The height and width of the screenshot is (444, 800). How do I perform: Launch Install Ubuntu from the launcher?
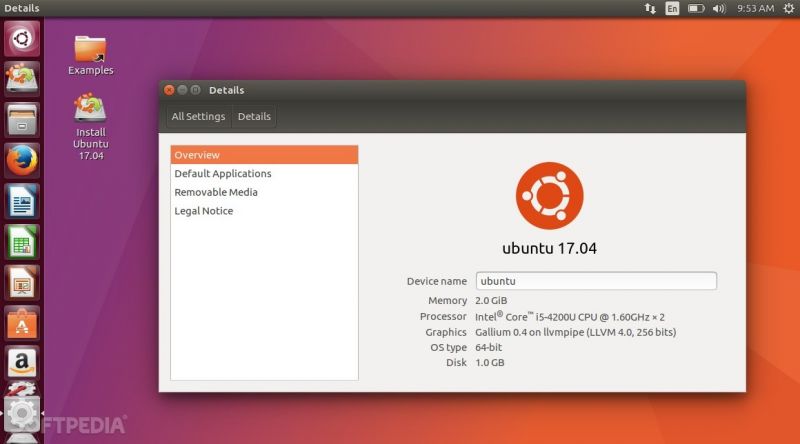coord(22,79)
